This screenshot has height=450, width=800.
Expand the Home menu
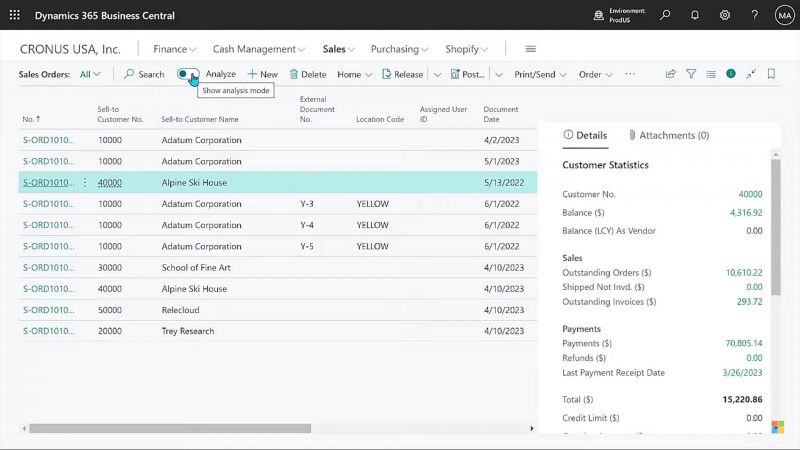[x=354, y=74]
